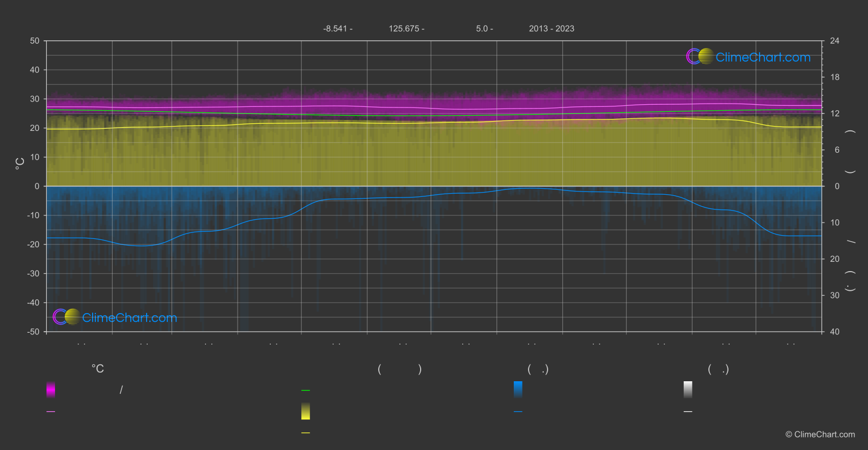Click the green line legend marker
The height and width of the screenshot is (450, 868).
click(x=306, y=391)
